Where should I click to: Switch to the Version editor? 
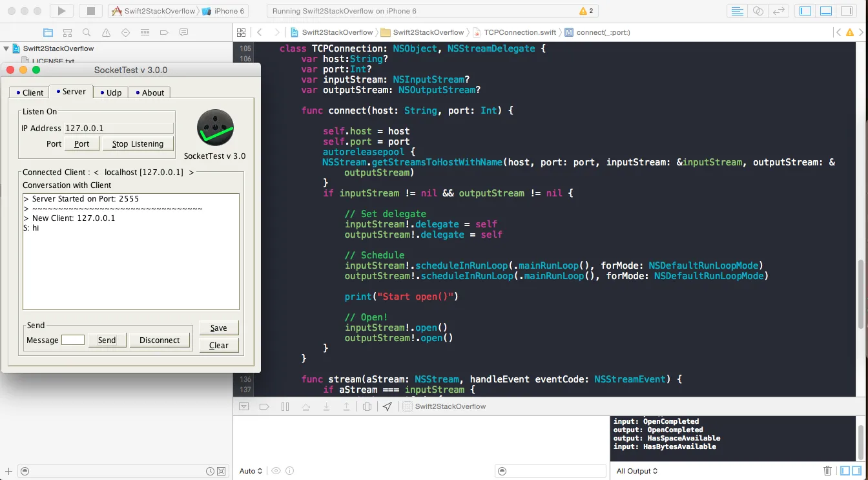[x=780, y=11]
